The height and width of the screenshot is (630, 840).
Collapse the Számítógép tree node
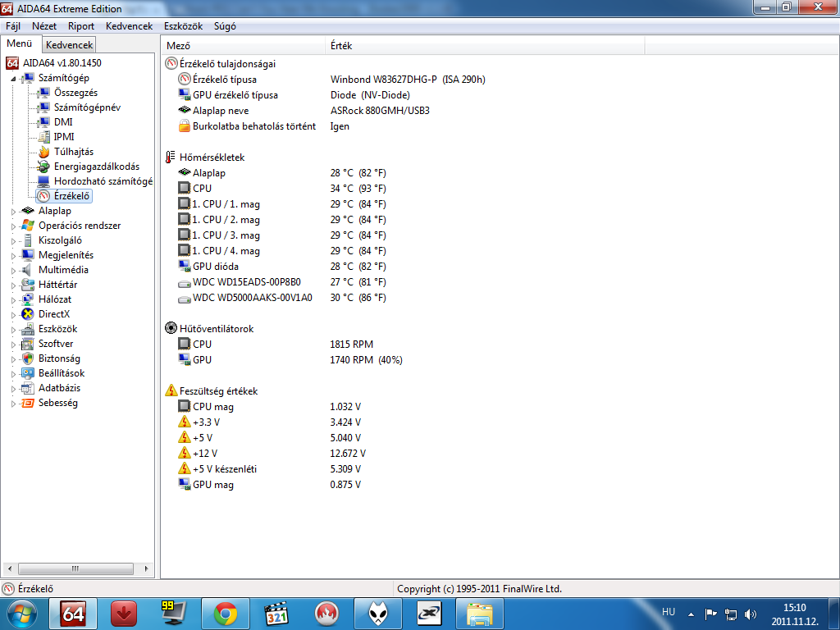click(13, 79)
